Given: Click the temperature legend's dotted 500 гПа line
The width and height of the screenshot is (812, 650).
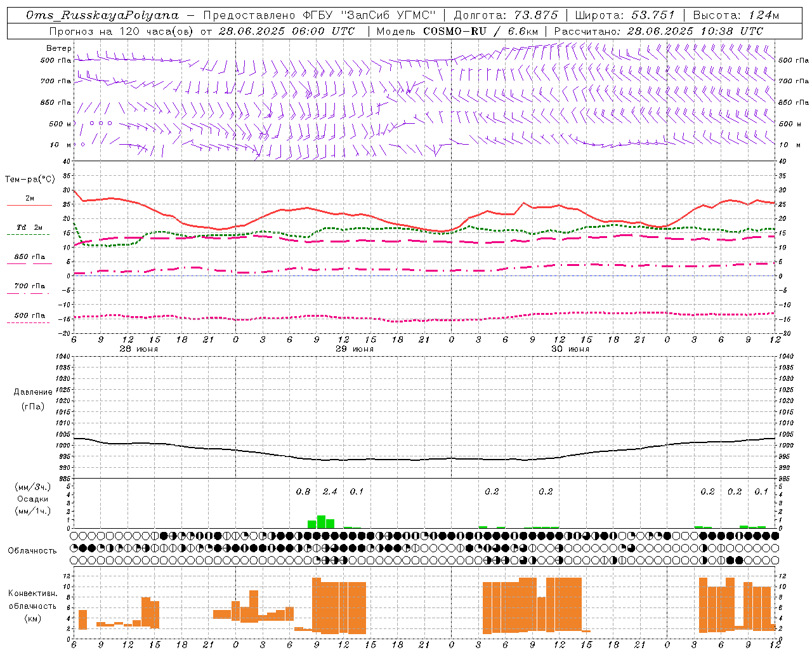Looking at the screenshot, I should 28,322.
